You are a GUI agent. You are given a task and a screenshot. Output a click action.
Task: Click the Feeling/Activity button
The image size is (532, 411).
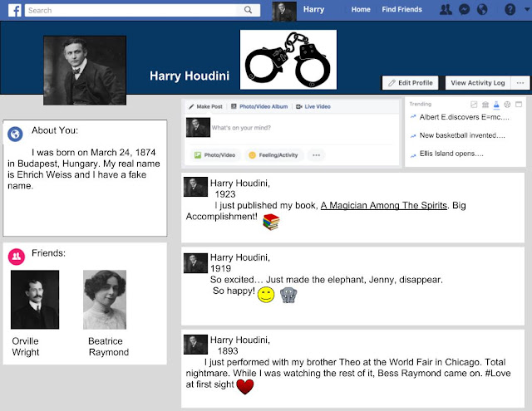tap(273, 155)
